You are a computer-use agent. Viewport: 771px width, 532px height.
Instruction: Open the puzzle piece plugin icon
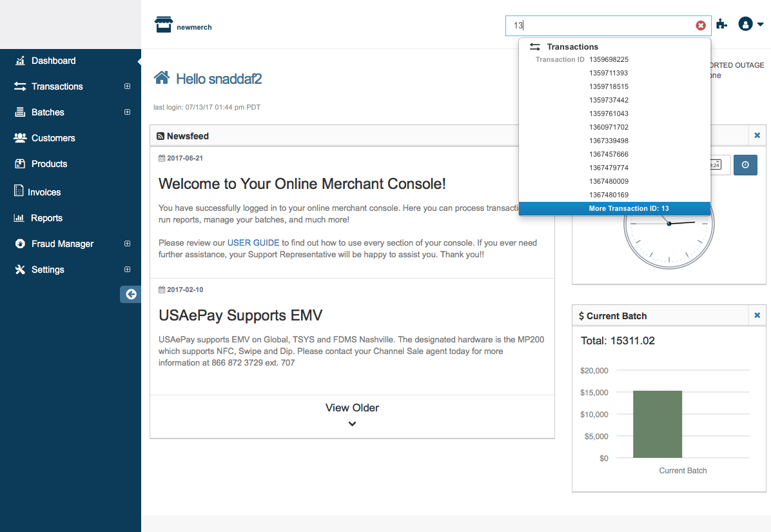(722, 25)
